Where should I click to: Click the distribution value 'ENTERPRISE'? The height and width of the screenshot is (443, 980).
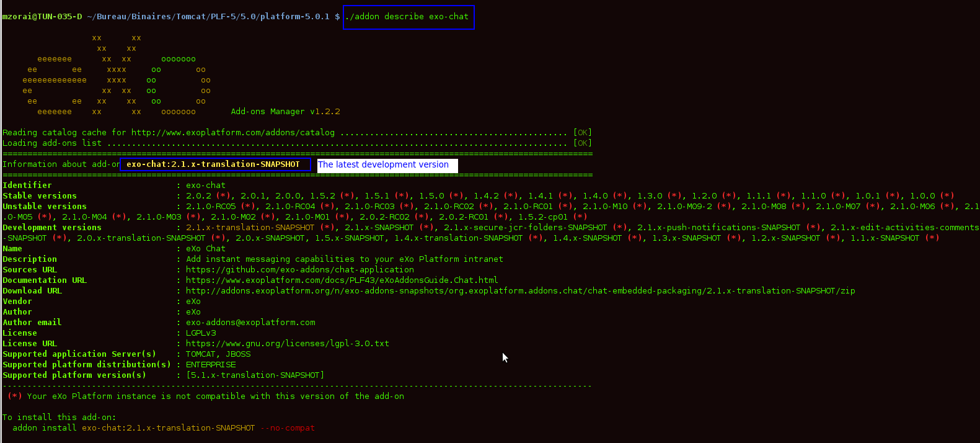(211, 365)
